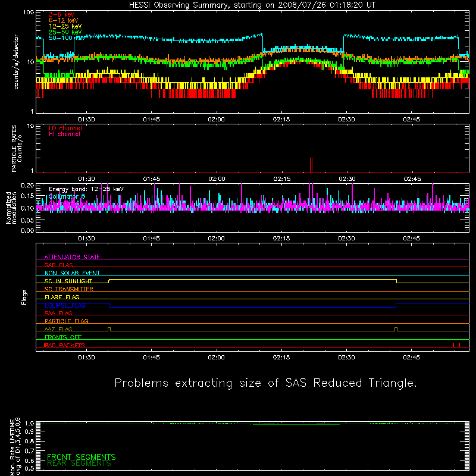476x476 pixels.
Task: Select the green 25-50 keV legend label
Action: point(65,32)
